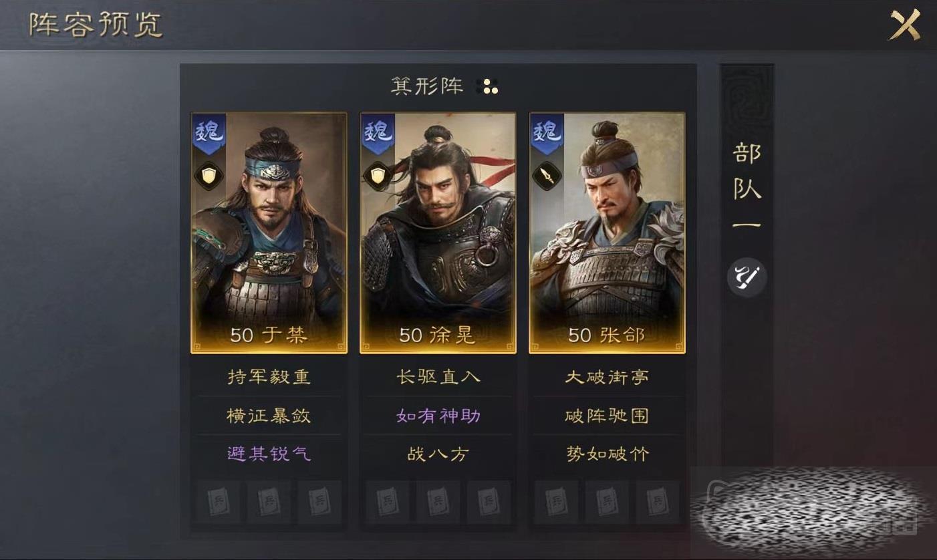Click the 魏 faction badge on 张郃's card
The image size is (937, 560).
[x=547, y=134]
